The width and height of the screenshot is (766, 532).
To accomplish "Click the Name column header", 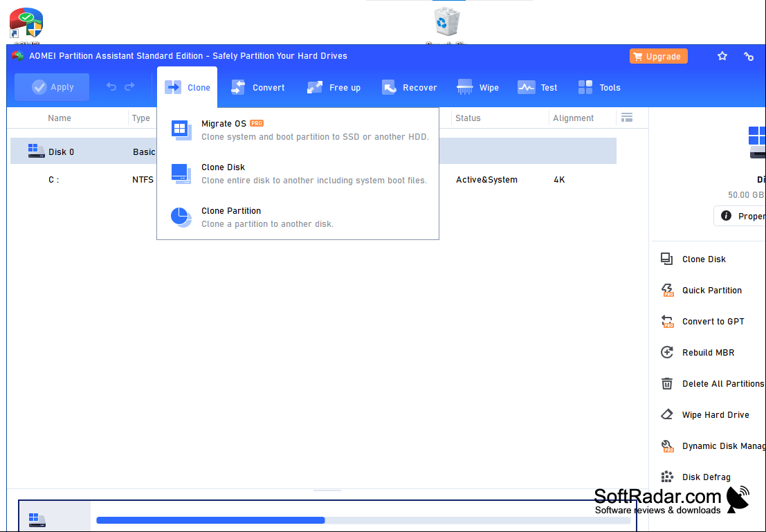I will (x=60, y=118).
